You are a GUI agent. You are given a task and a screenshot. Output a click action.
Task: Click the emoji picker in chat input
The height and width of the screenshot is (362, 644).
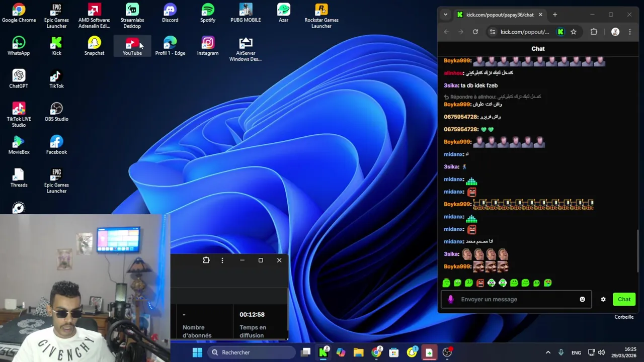click(x=582, y=299)
